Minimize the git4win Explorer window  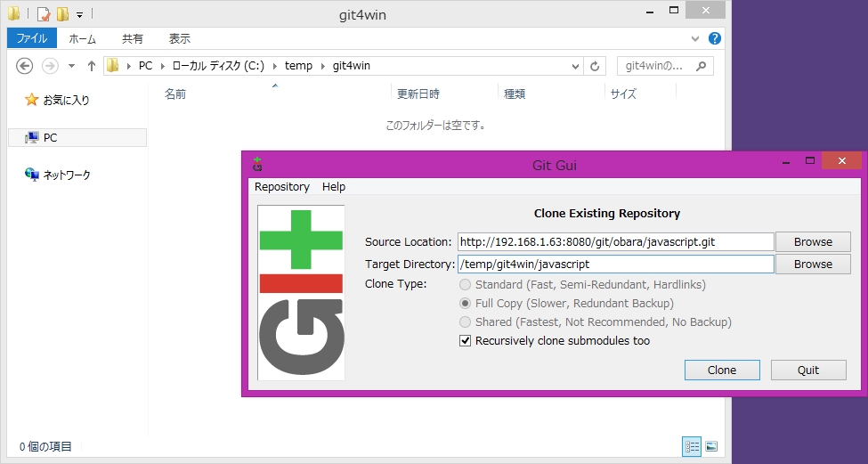pyautogui.click(x=651, y=11)
